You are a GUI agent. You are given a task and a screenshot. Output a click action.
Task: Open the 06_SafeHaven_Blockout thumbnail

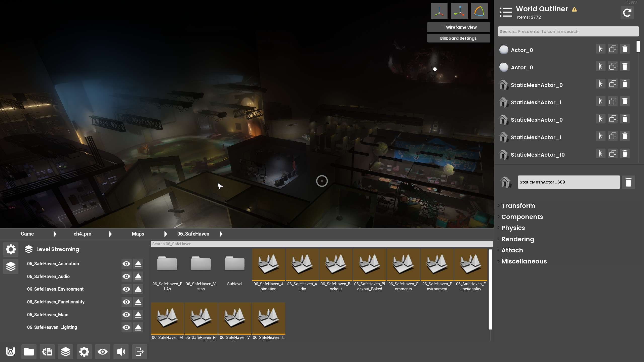pos(336,264)
